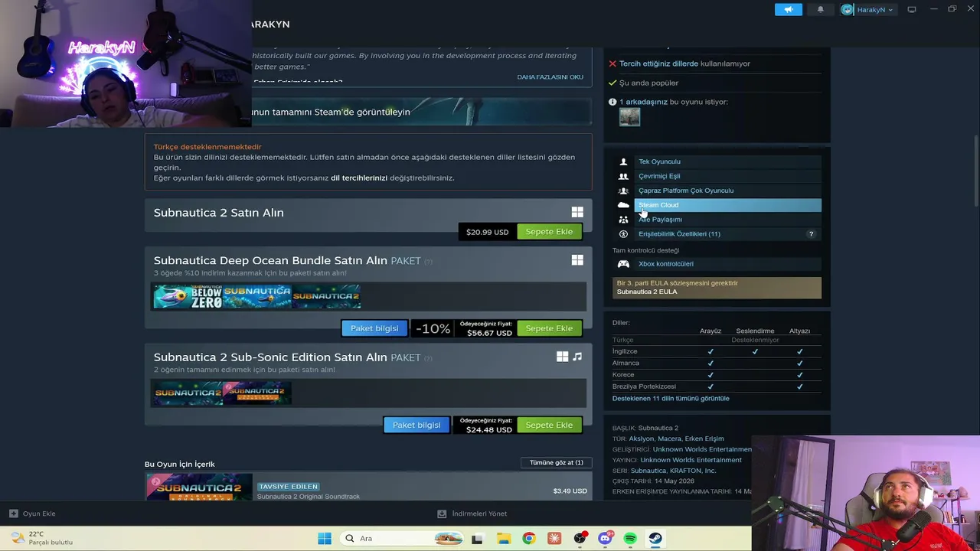
Task: Click the Steam Cloud cloud icon
Action: 623,205
